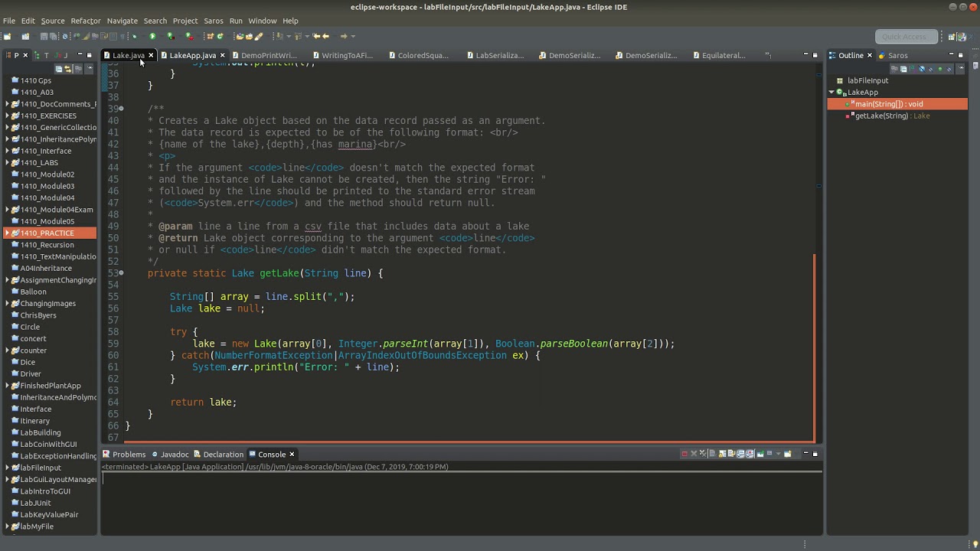Screen dimensions: 980x551
Task: Select labFileInput package in Outline
Action: click(x=867, y=80)
